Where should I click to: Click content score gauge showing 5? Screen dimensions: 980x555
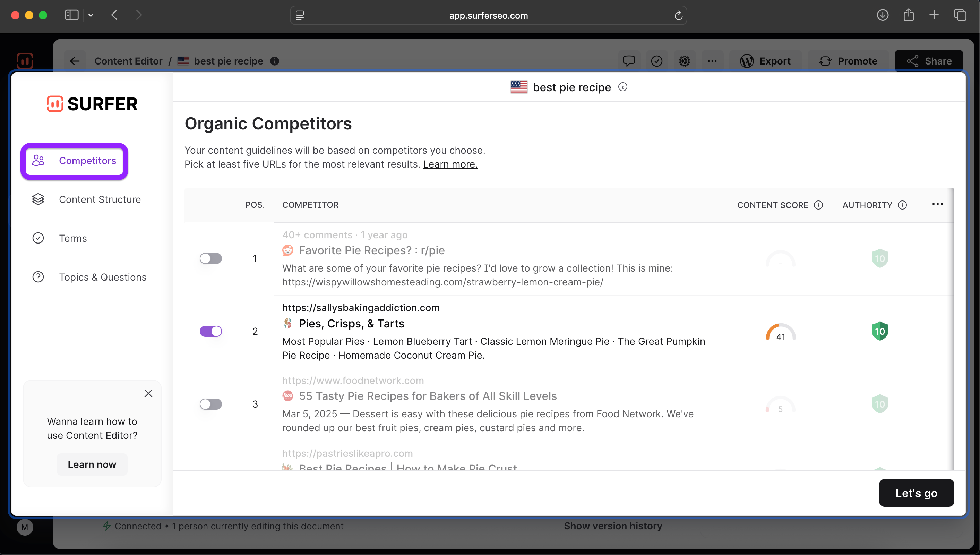pyautogui.click(x=781, y=404)
